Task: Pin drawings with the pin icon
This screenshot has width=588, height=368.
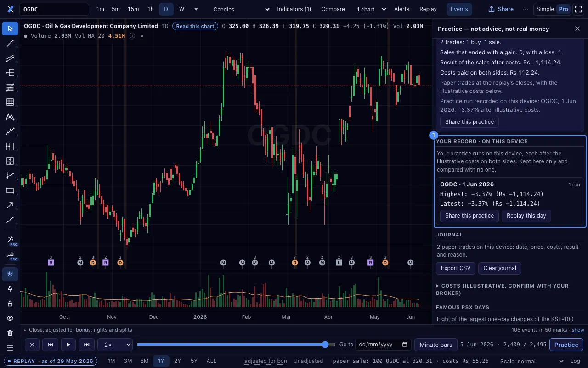Action: click(x=10, y=289)
